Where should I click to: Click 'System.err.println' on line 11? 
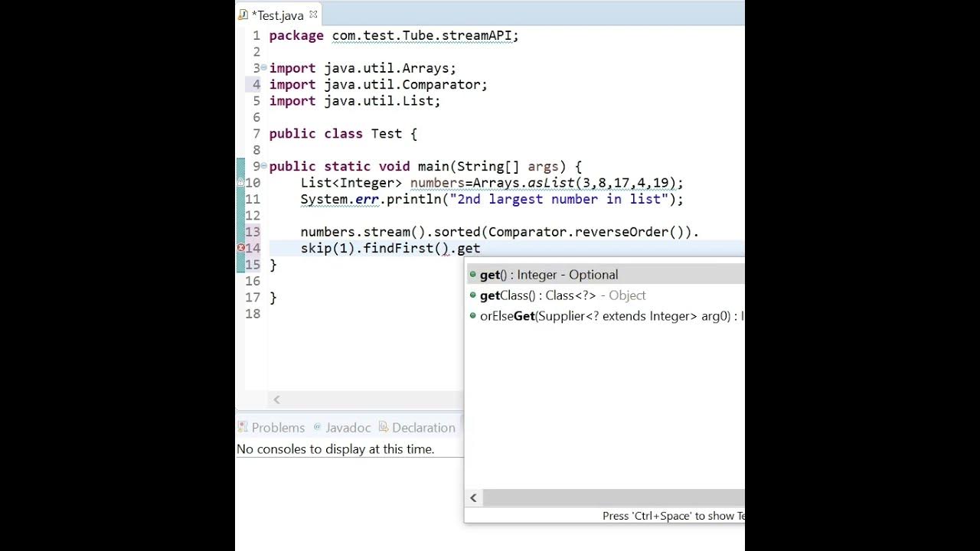[x=371, y=200]
